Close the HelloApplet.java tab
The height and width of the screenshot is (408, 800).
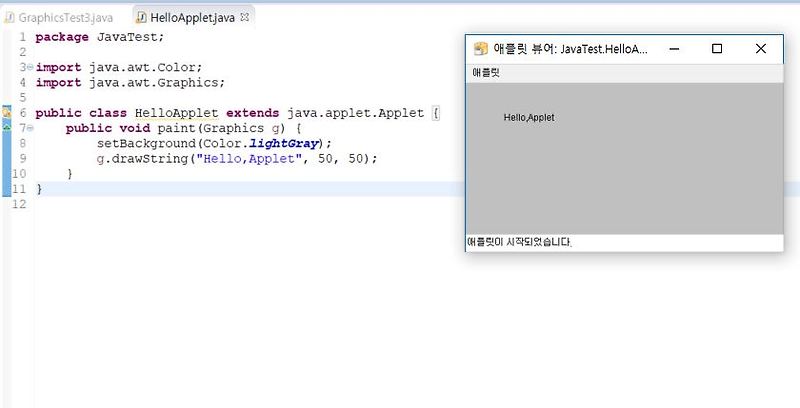click(245, 17)
